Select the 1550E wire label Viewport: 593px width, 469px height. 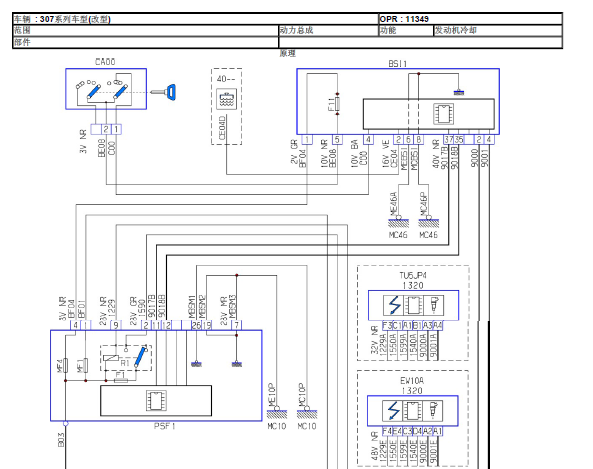point(393,449)
